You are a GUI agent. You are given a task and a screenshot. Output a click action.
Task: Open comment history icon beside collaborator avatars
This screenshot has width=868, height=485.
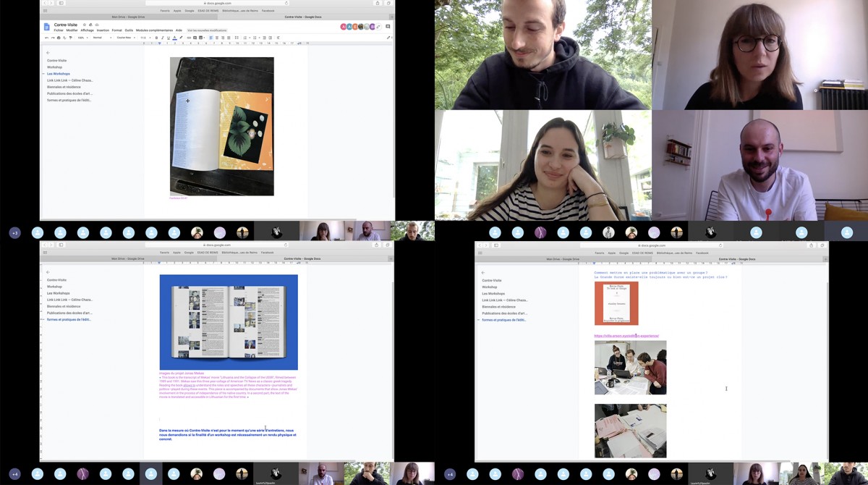[x=388, y=27]
